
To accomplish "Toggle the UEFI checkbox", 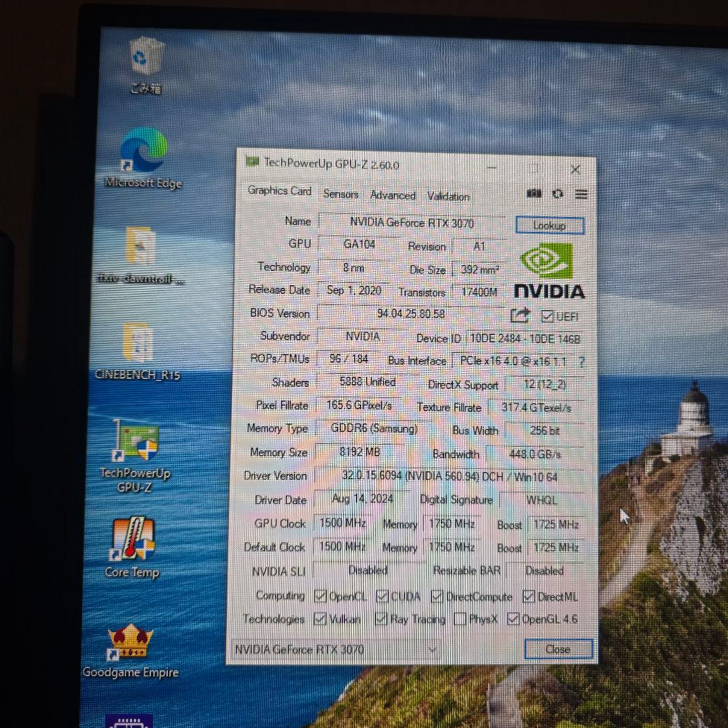I will 547,316.
